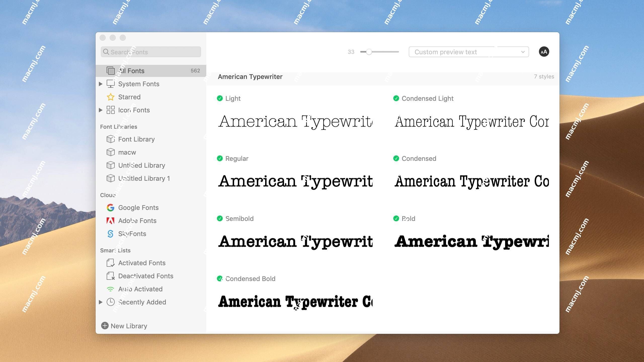The image size is (644, 362).
Task: Click the macw library box icon
Action: (111, 152)
